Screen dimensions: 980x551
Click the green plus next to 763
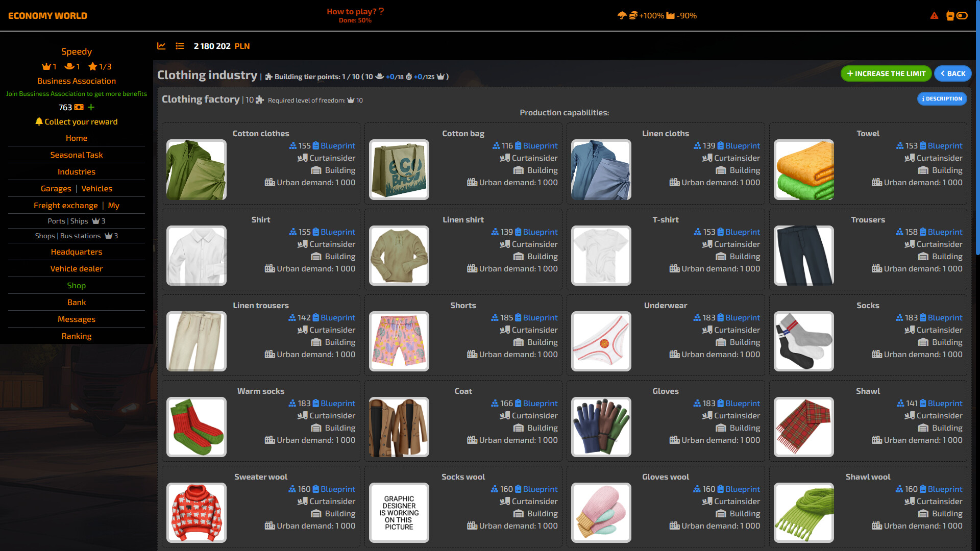[x=91, y=107]
